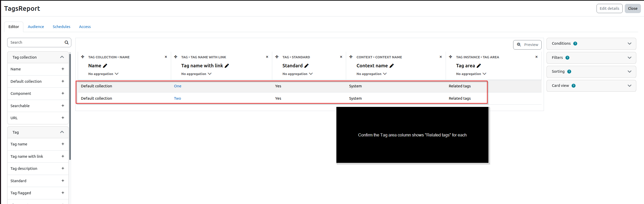This screenshot has width=644, height=204.
Task: Add Tag name with link via plus
Action: pos(63,156)
